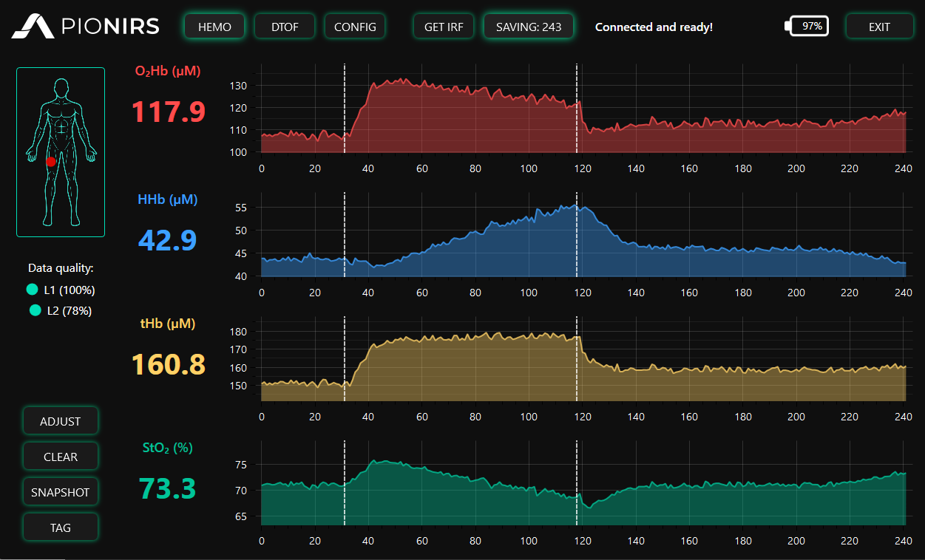925x560 pixels.
Task: Click the 55 y-axis label on the HHb chart
Action: pyautogui.click(x=241, y=208)
